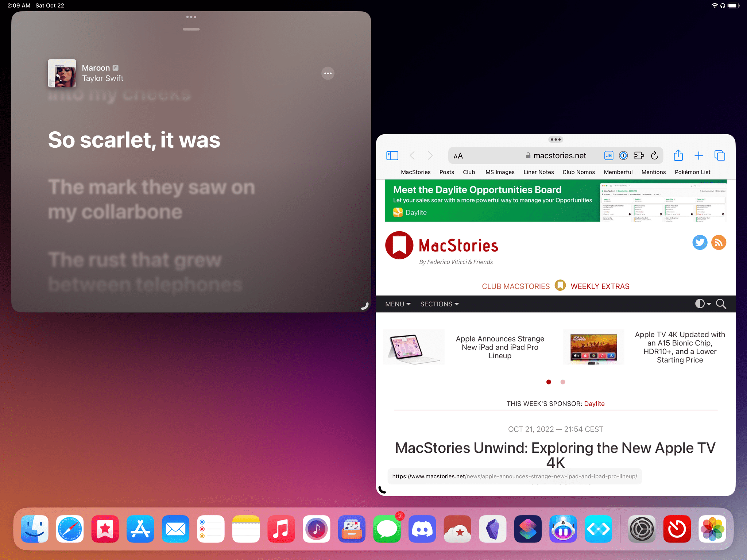Click the Daylite Opportunities Board banner
Screen dimensions: 747x560
[556, 201]
